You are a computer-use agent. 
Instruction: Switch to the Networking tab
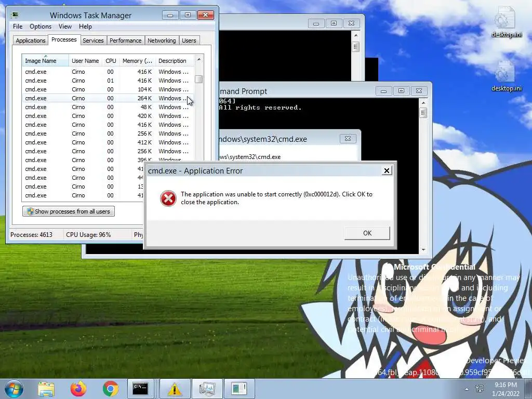click(x=162, y=41)
